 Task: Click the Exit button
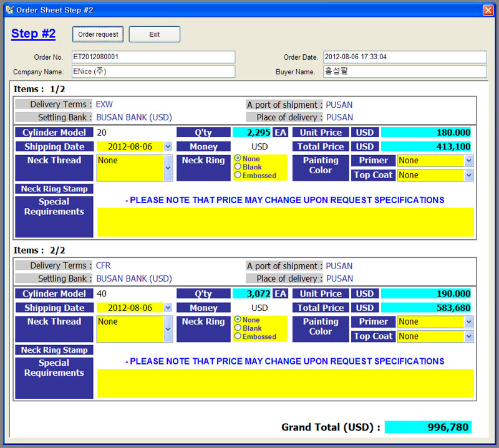[x=154, y=34]
